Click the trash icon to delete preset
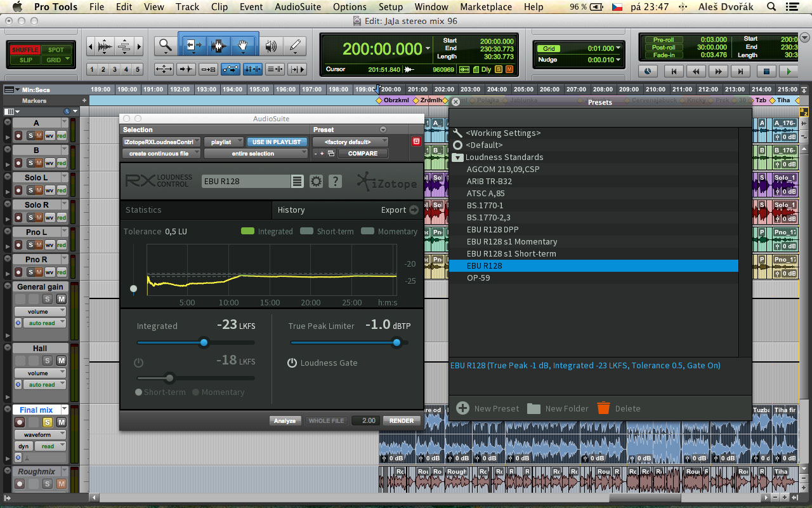 point(603,408)
